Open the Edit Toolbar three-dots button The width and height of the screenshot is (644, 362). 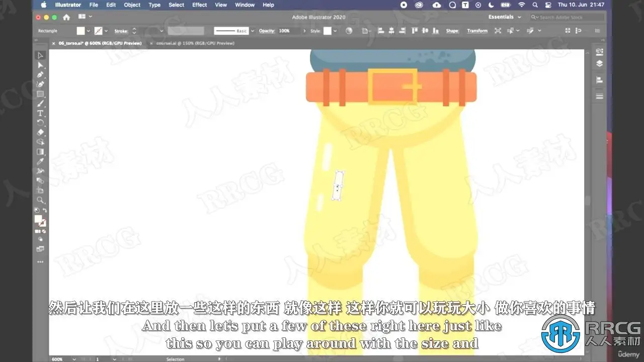tap(40, 261)
